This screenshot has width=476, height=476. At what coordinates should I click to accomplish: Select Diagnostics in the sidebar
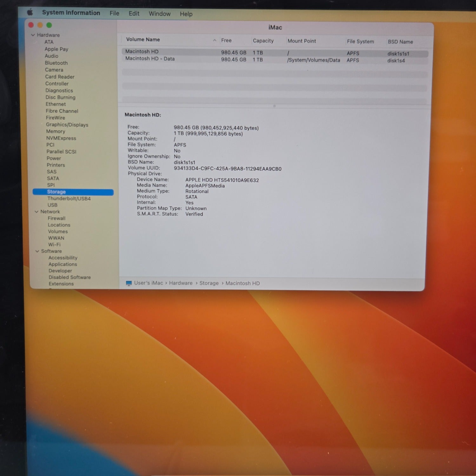59,90
